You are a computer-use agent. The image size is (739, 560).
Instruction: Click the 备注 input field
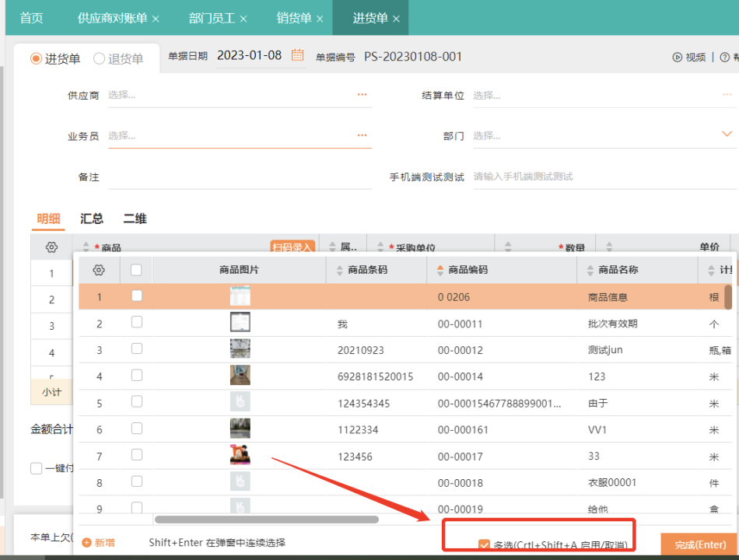(x=240, y=177)
